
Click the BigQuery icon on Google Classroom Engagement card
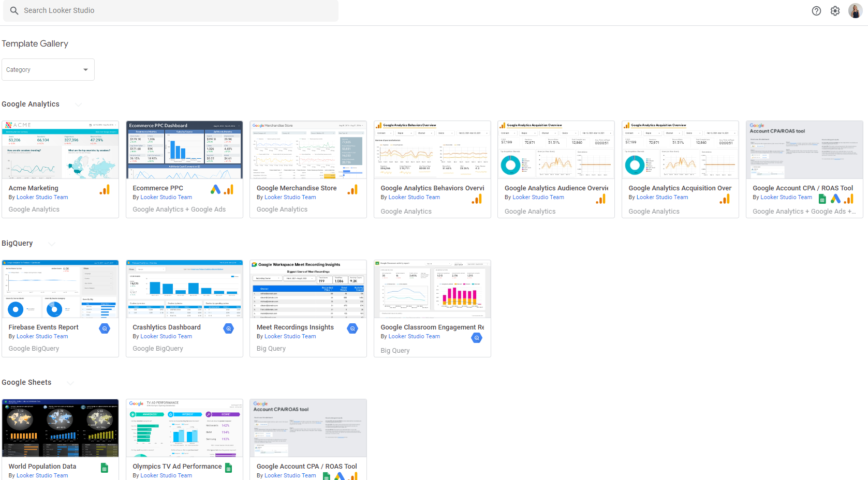point(477,338)
